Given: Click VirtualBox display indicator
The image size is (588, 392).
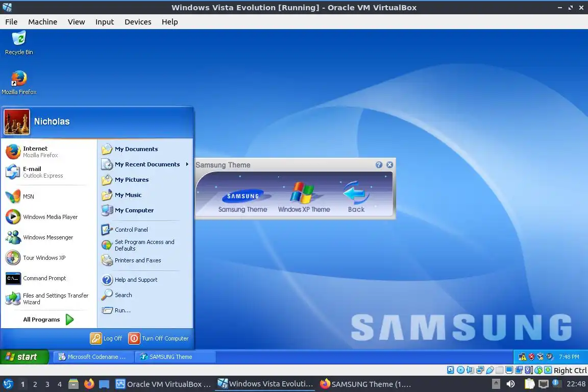Looking at the screenshot, I should tap(509, 370).
